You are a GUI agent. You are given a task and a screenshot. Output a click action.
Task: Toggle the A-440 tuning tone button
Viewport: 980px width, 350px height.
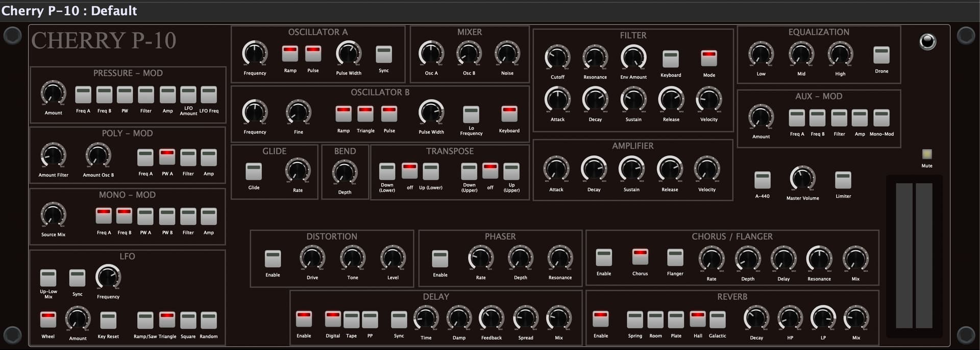click(762, 180)
